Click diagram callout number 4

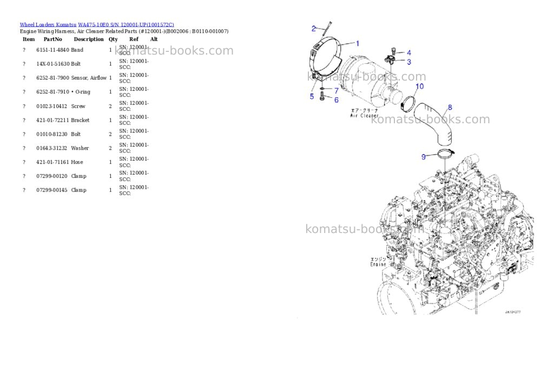click(409, 52)
